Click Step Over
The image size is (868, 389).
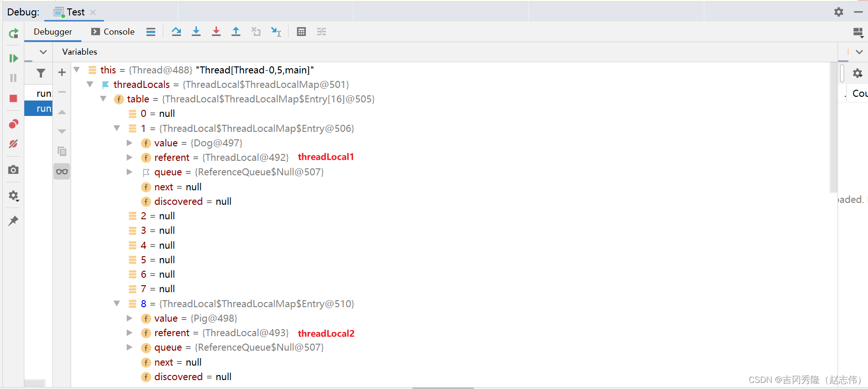[176, 32]
